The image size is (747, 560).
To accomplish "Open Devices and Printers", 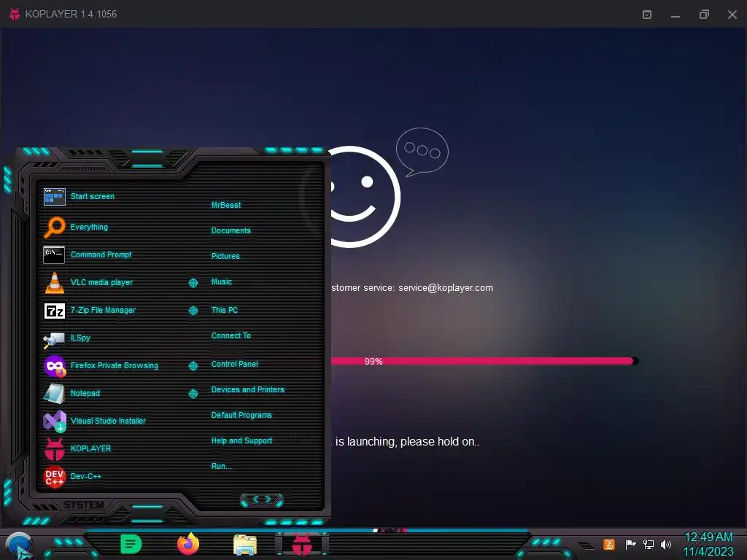I will pyautogui.click(x=248, y=389).
